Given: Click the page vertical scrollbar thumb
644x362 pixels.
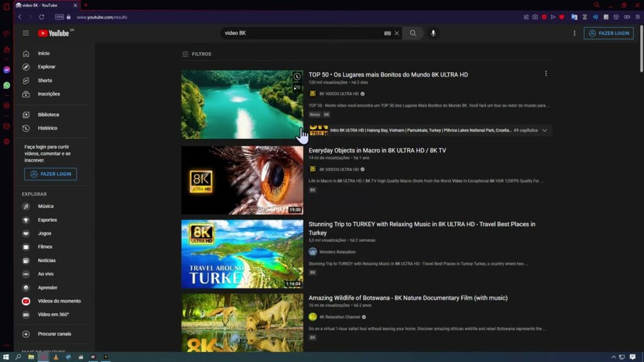Looking at the screenshot, I should [641, 48].
